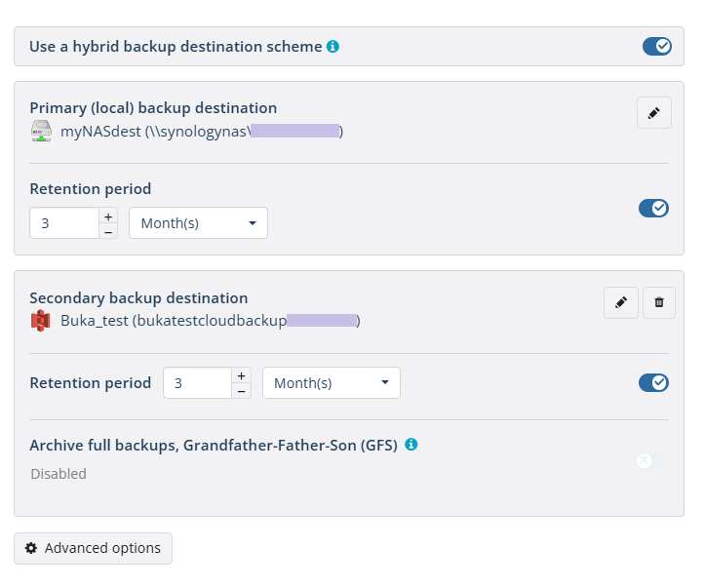Screen dimensions: 705x588
Task: Delete the secondary backup destination
Action: point(659,302)
